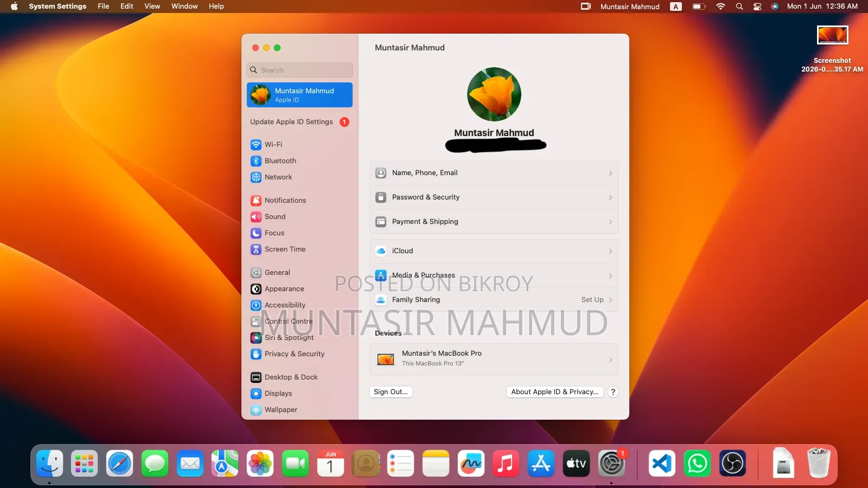
Task: Expand Media & Purchases row chevron
Action: point(610,276)
